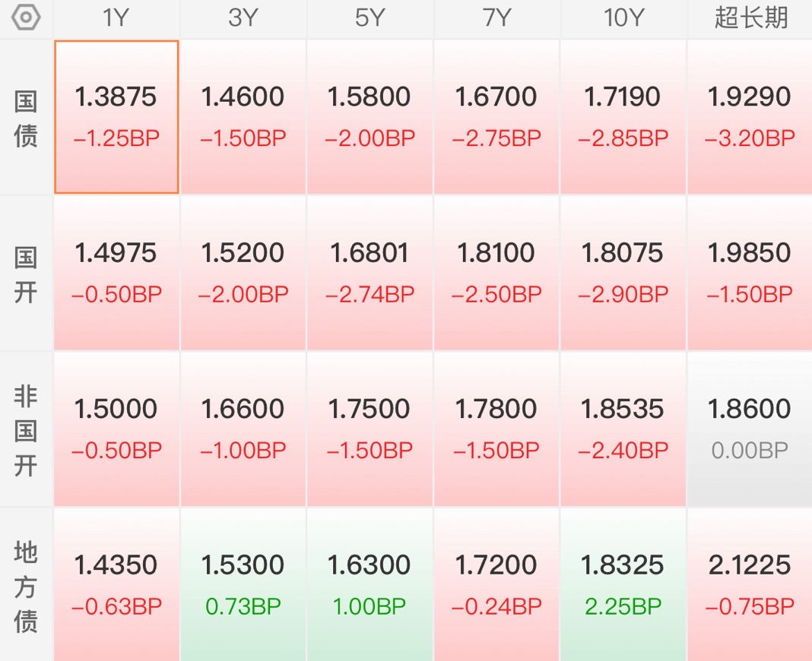Viewport: 812px width, 661px height.
Task: Open 国开 5Y cell showing 1.6801
Action: (370, 274)
